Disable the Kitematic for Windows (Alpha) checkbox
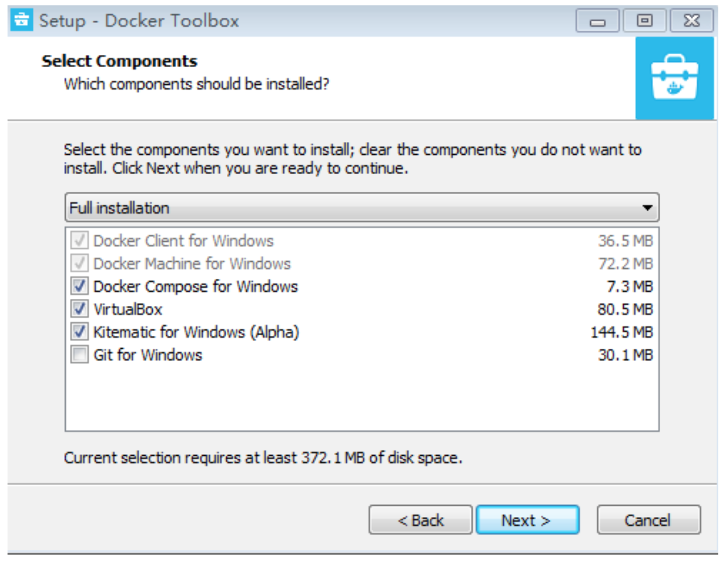The width and height of the screenshot is (728, 561). [80, 332]
